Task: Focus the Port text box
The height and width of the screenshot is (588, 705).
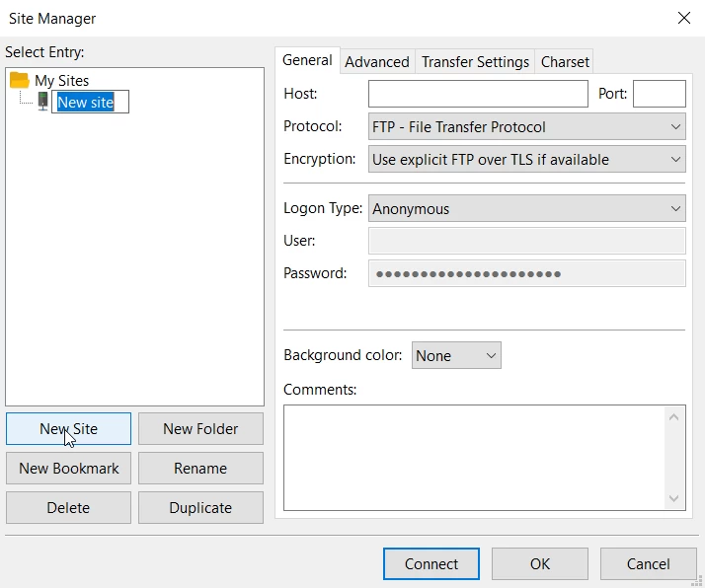Action: 659,95
